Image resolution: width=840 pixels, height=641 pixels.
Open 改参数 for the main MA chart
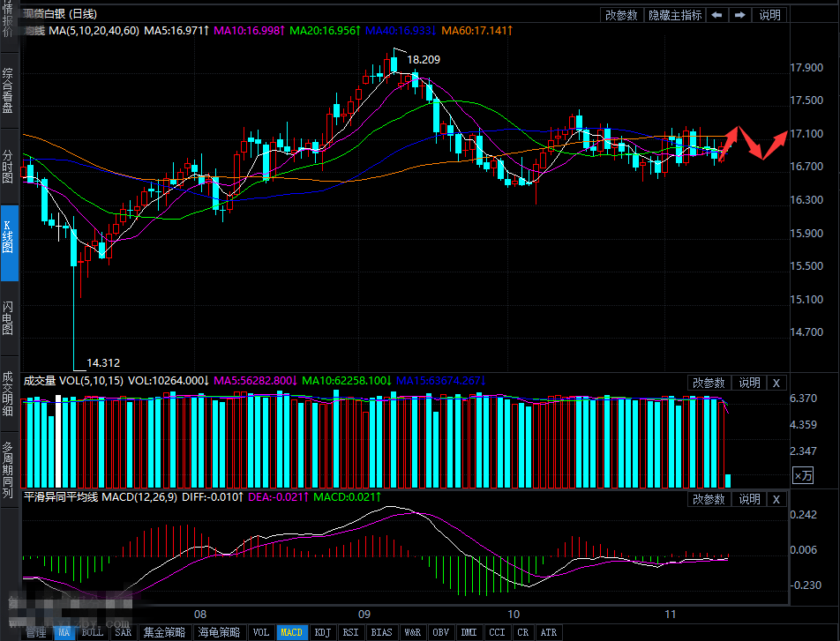click(621, 15)
